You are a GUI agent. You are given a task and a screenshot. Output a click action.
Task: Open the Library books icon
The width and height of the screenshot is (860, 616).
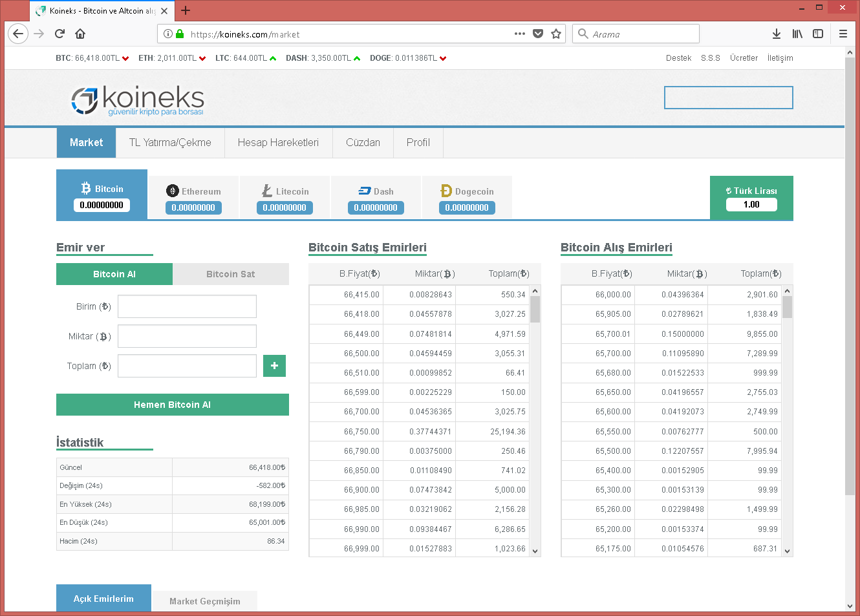point(797,34)
